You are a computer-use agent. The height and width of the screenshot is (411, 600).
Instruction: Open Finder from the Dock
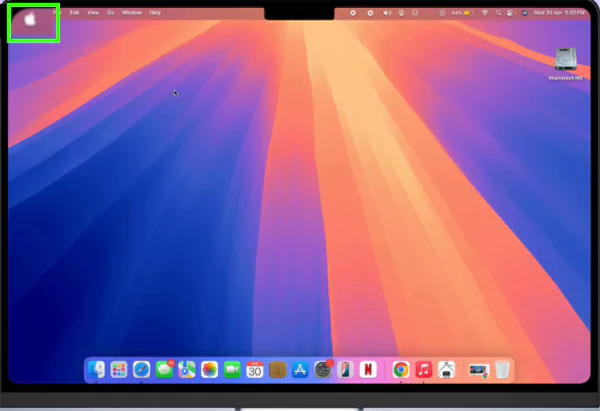tap(96, 370)
